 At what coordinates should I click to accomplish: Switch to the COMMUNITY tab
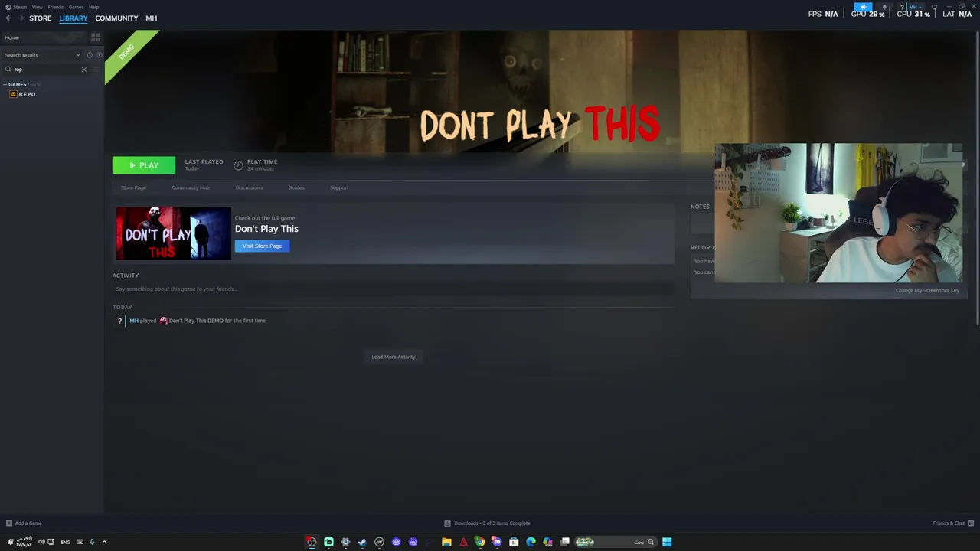[x=116, y=18]
